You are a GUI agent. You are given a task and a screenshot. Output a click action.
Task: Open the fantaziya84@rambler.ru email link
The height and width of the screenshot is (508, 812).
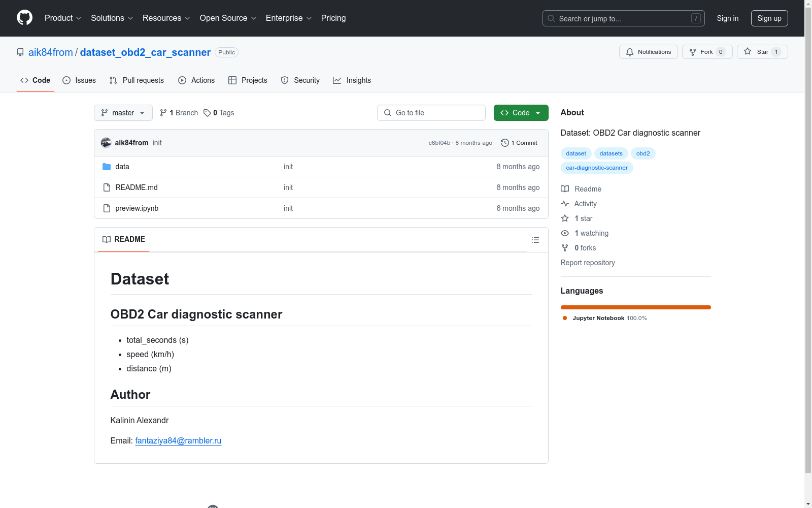point(178,441)
